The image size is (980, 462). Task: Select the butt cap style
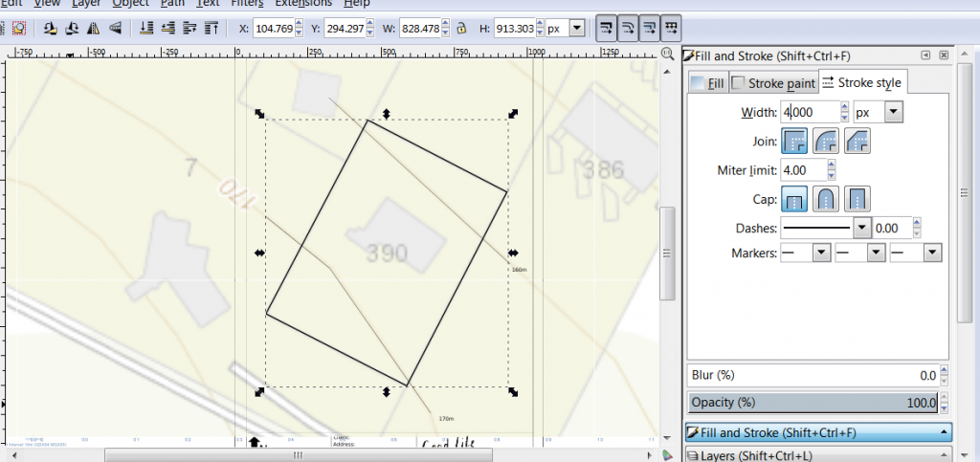(794, 199)
